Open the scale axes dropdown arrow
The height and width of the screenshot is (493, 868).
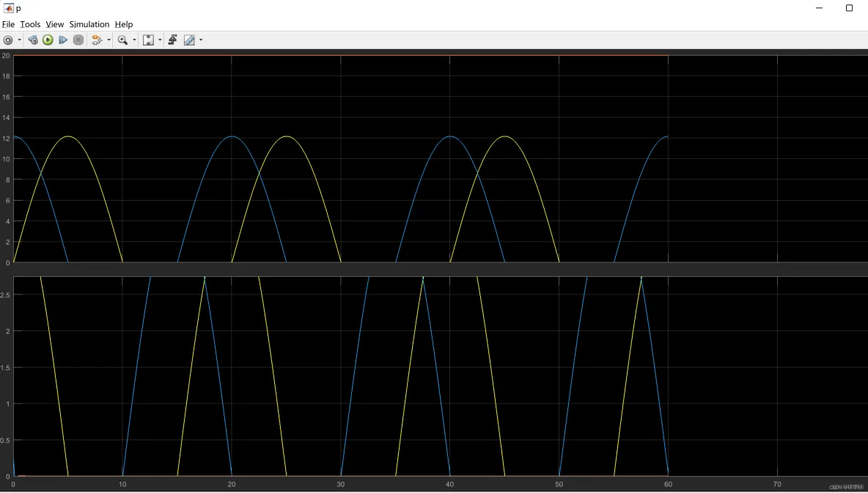160,40
